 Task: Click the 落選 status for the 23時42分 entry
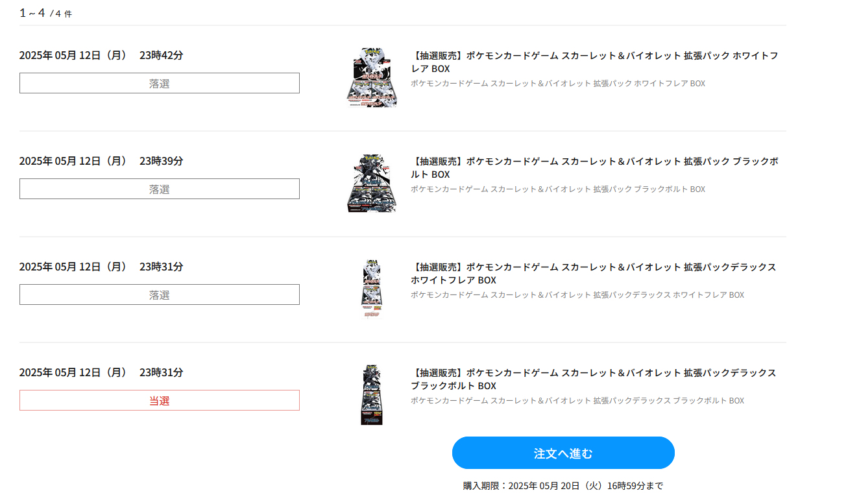(160, 83)
